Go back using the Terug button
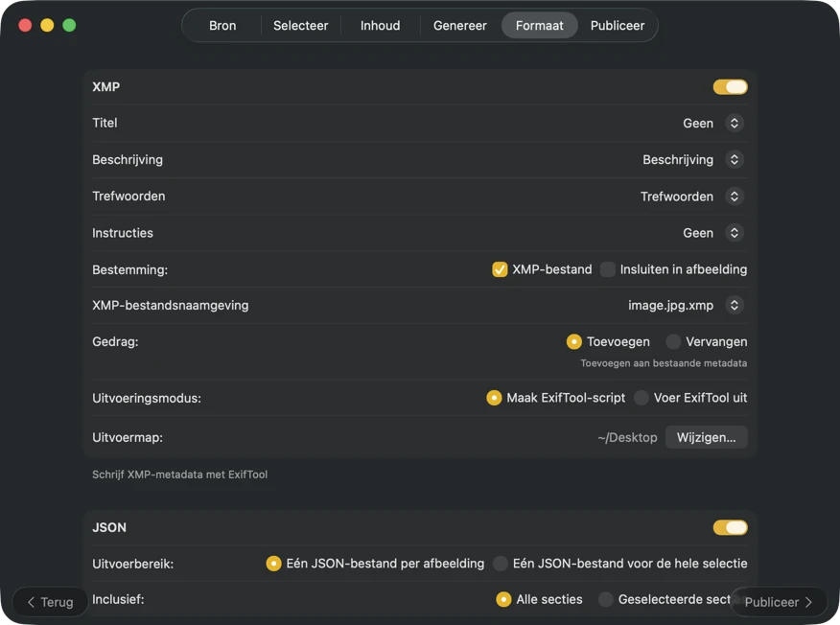The height and width of the screenshot is (625, 840). pos(49,601)
